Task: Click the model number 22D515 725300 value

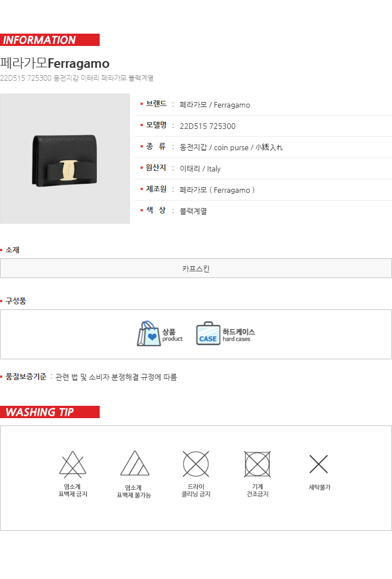Action: point(208,126)
